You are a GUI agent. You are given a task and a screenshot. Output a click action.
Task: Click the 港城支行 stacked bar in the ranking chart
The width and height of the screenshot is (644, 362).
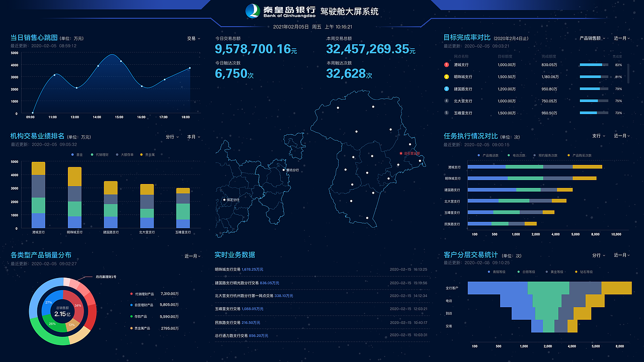(x=38, y=195)
